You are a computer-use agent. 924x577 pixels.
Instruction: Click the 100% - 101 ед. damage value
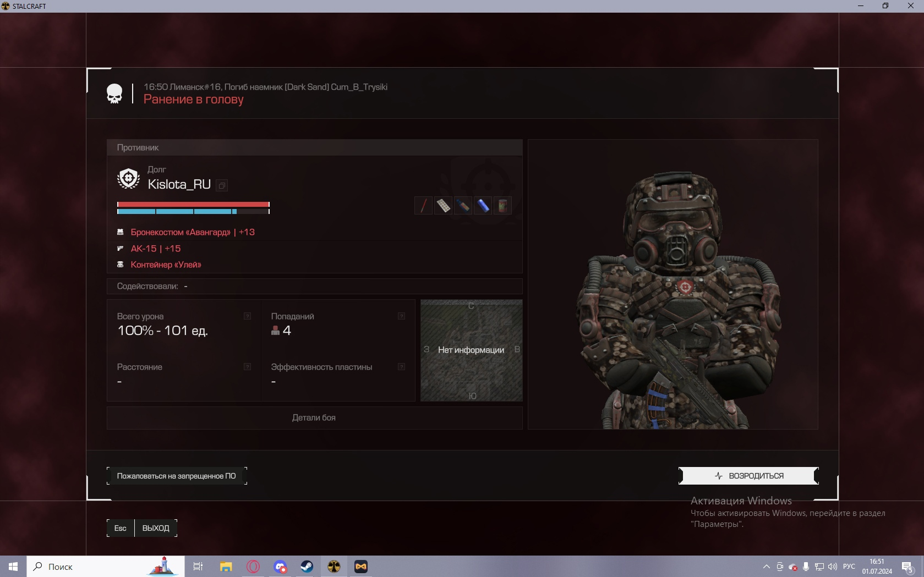click(x=163, y=331)
